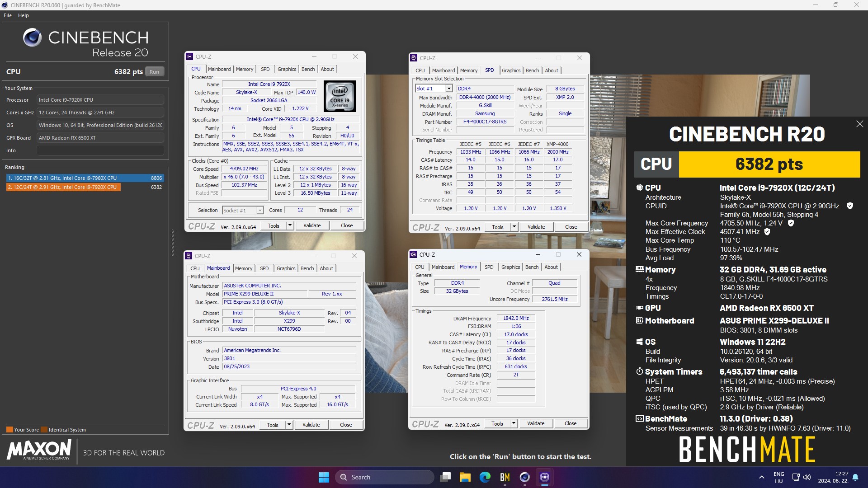The height and width of the screenshot is (488, 868).
Task: Open the volume control tray icon
Action: pos(807,477)
